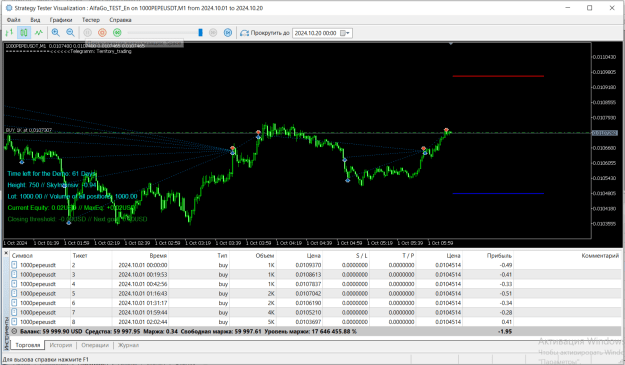
Task: Click the position icon in the ticket 8 row
Action: 14,322
